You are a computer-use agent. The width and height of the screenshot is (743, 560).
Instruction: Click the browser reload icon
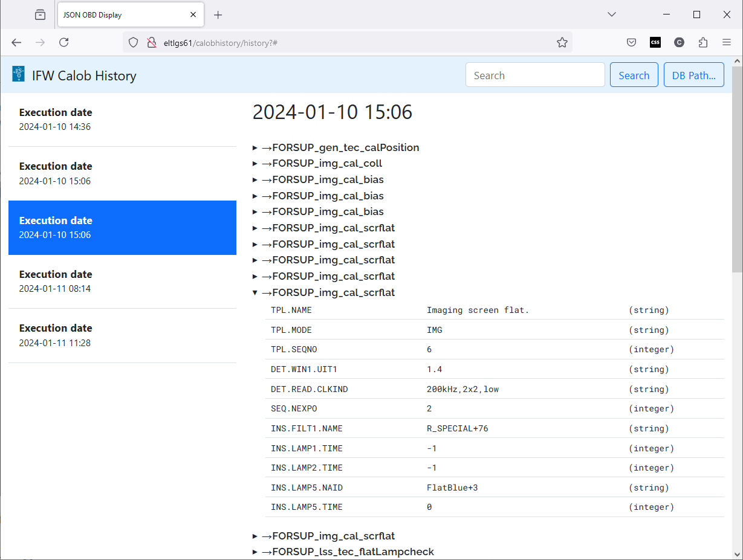coord(63,42)
